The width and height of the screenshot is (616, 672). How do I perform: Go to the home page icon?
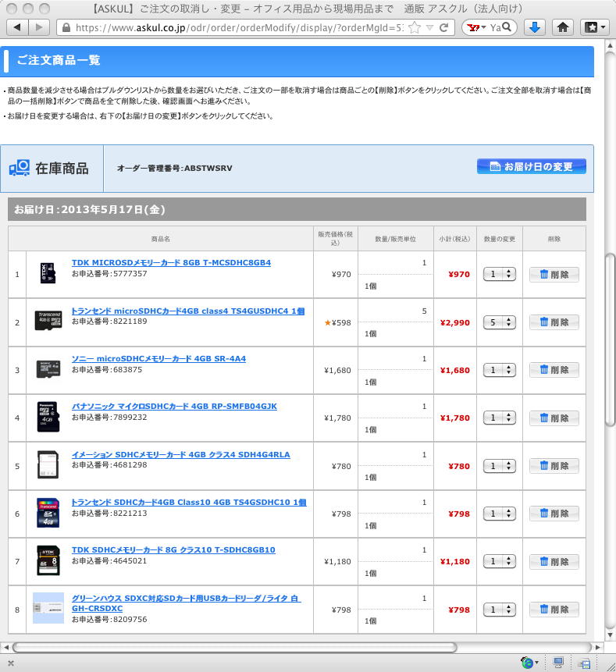point(563,27)
